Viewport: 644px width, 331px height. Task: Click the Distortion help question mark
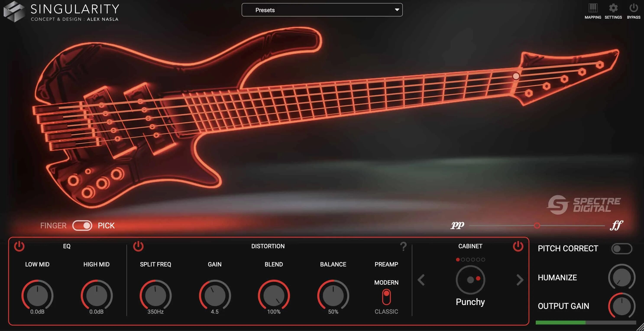point(403,247)
